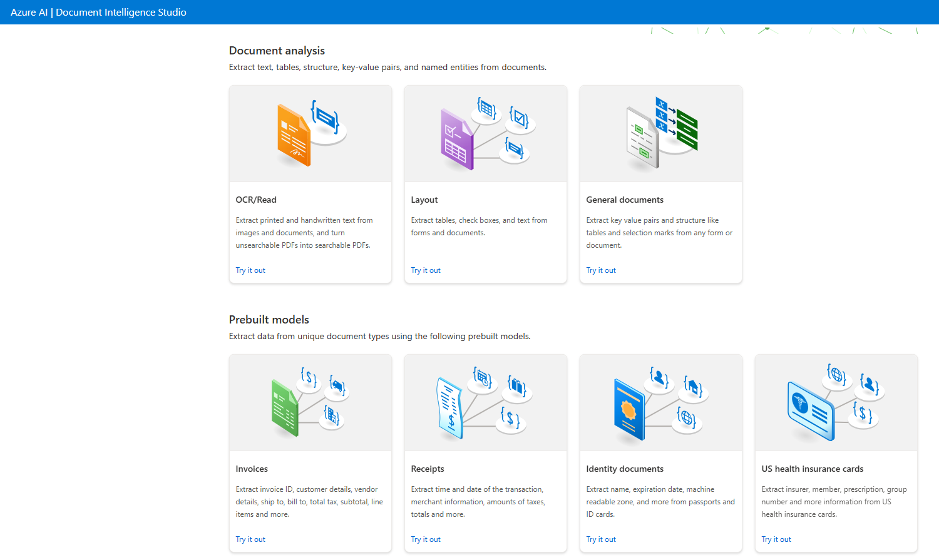Select the Invoices card title
The image size is (939, 560).
coord(252,469)
